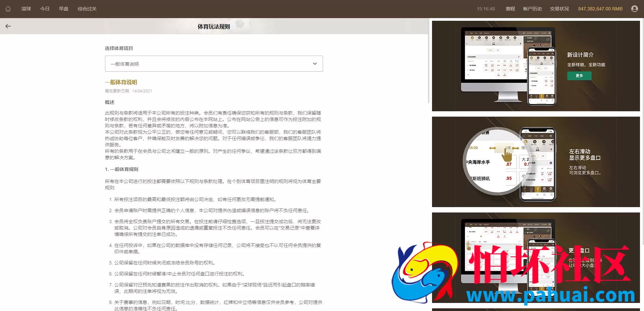Open the sports selection dropdown chevron
Viewport: 644px width, 311px height.
click(315, 64)
